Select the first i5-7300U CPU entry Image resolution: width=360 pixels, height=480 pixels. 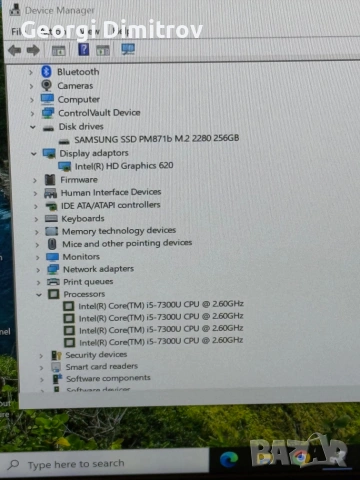161,305
